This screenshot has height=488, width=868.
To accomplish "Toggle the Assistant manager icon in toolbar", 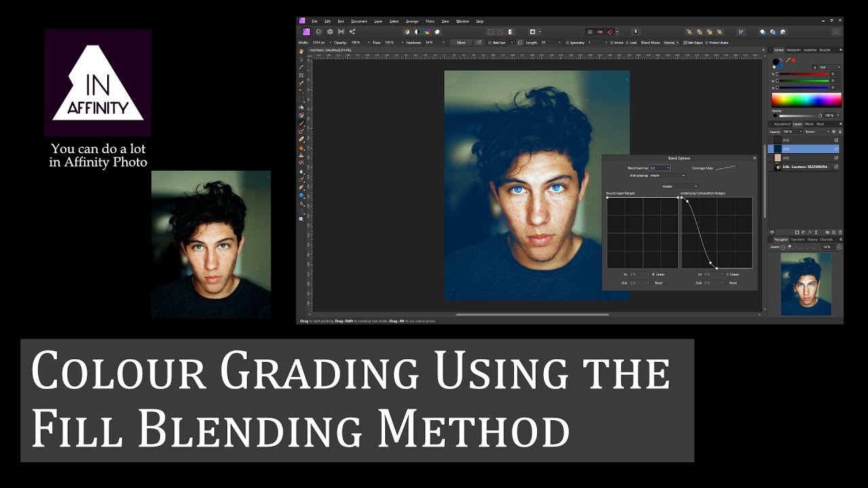I will click(x=635, y=32).
